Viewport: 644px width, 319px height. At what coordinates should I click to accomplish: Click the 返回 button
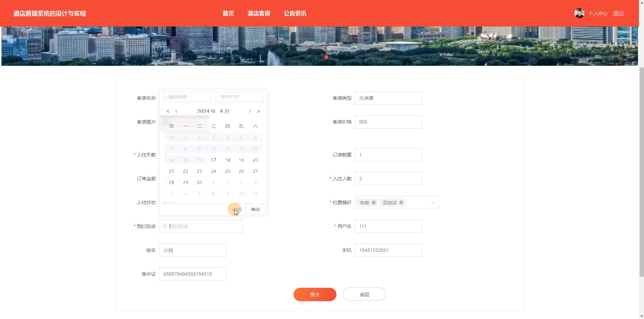(365, 294)
